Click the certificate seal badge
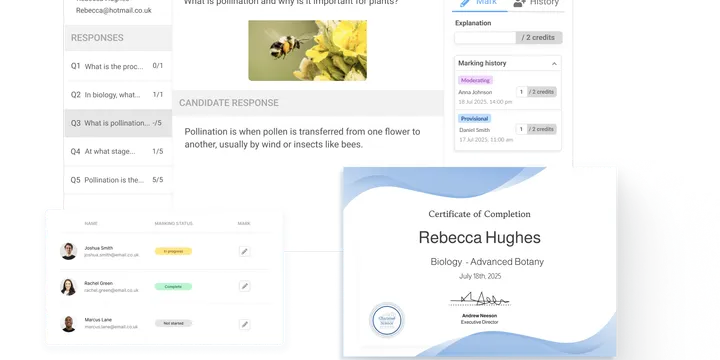The width and height of the screenshot is (720, 360). click(x=387, y=320)
